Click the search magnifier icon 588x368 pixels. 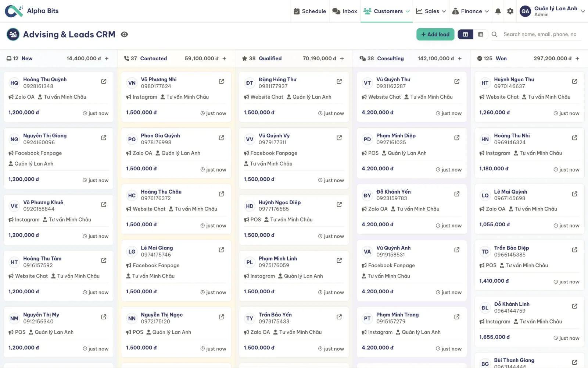(495, 34)
